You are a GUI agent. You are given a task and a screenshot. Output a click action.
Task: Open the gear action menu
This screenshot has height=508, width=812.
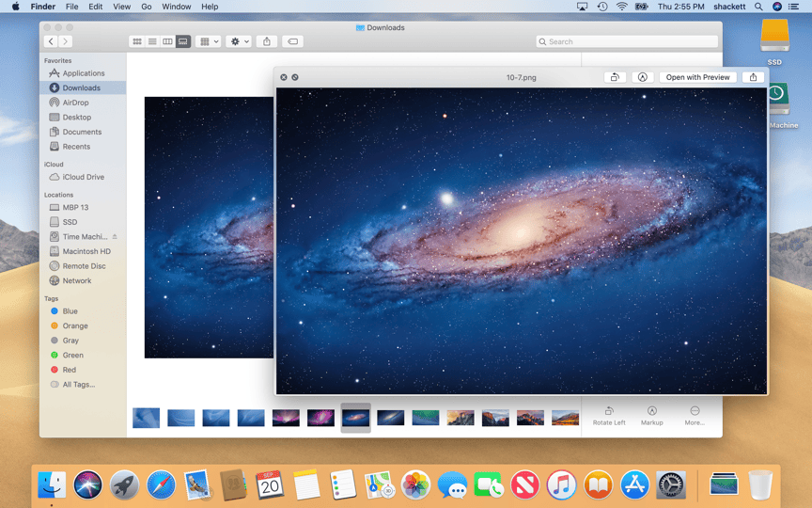coord(239,41)
